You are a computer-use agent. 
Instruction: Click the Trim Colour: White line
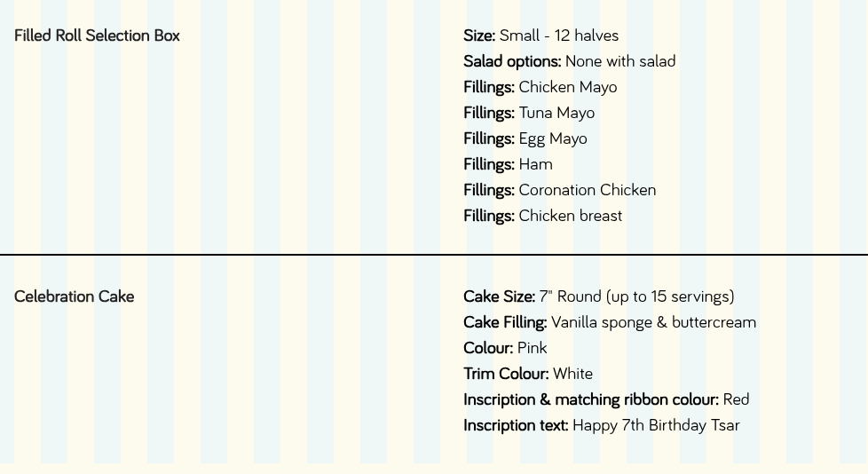click(x=527, y=374)
